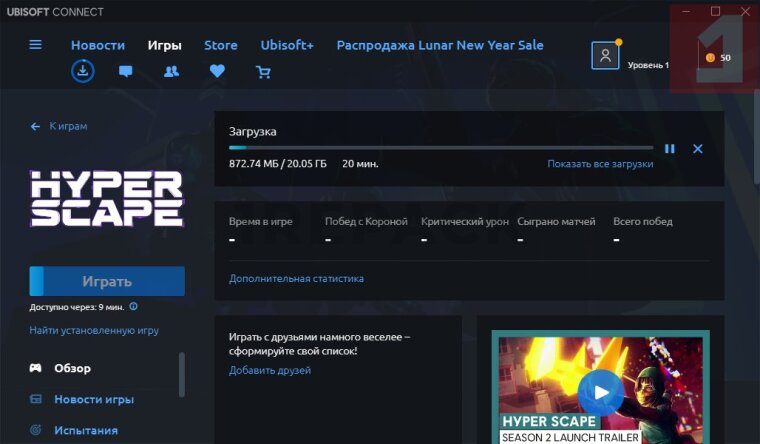
Task: Open the friends list icon
Action: click(171, 72)
